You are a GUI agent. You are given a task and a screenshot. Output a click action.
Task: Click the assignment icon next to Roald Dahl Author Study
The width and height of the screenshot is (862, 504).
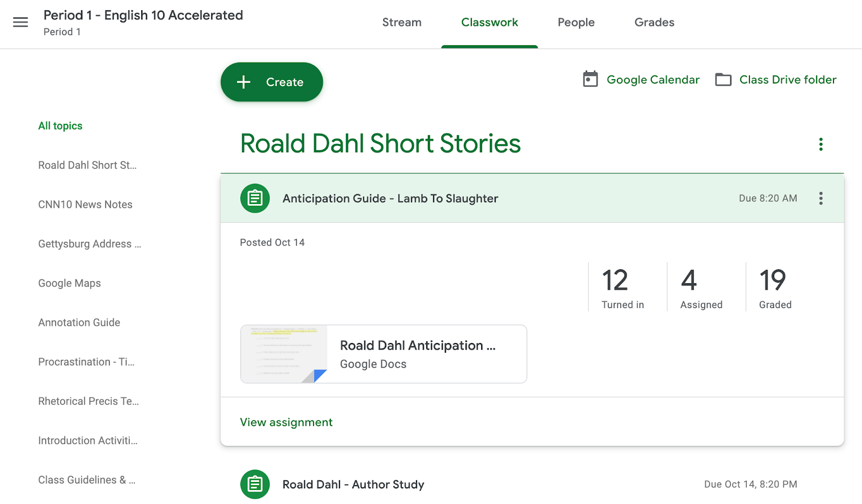(x=254, y=484)
